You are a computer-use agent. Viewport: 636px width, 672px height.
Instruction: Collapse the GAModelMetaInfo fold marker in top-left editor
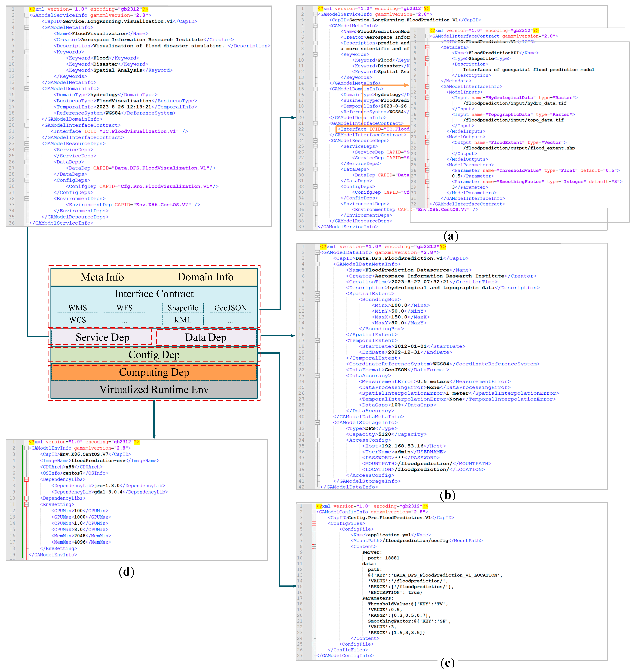[x=27, y=27]
